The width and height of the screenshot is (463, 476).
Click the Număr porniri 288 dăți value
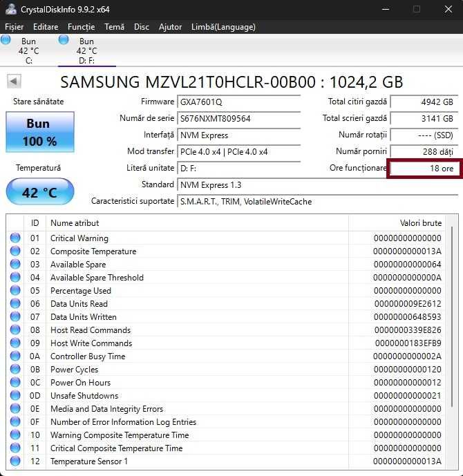click(424, 151)
